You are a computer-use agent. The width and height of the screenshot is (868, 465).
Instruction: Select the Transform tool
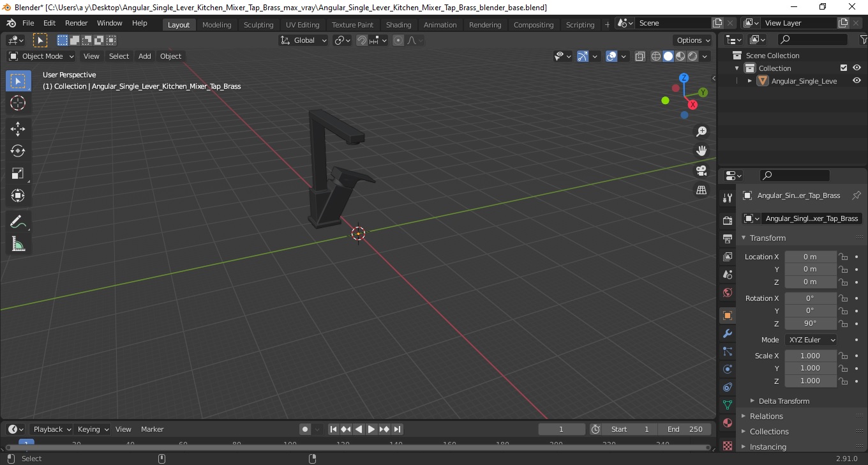(x=18, y=195)
